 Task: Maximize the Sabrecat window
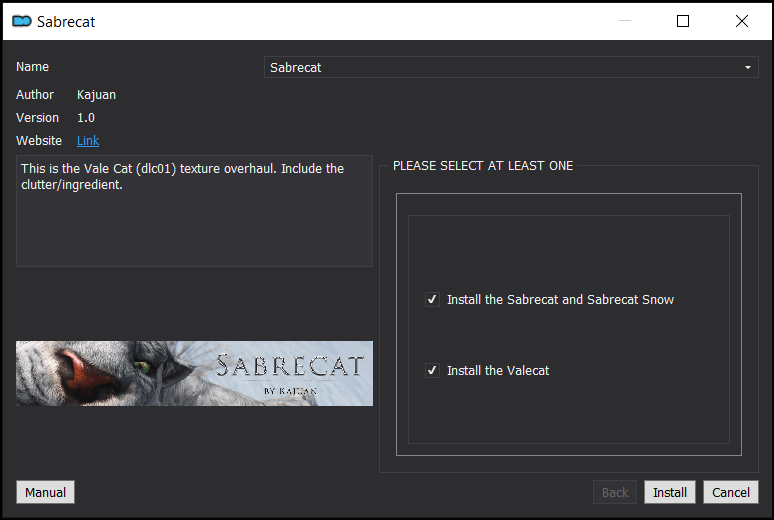pyautogui.click(x=683, y=21)
